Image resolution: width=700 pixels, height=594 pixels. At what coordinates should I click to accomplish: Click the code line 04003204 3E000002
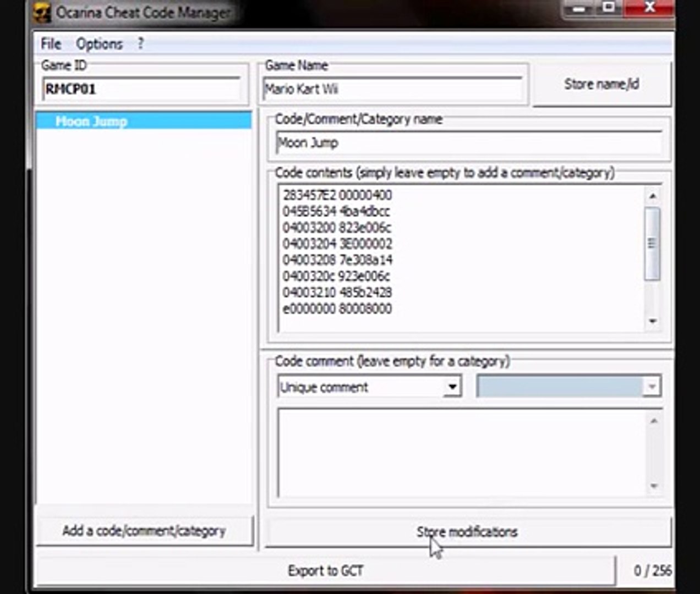coord(337,244)
